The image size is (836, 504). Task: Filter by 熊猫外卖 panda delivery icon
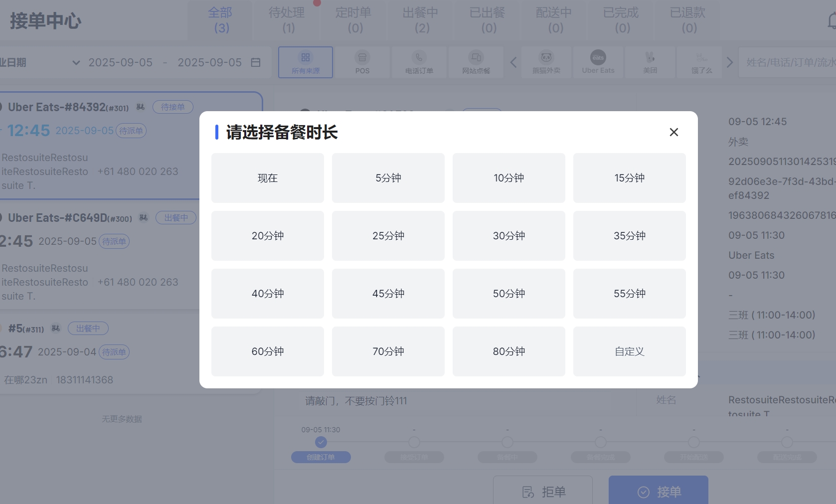click(546, 58)
